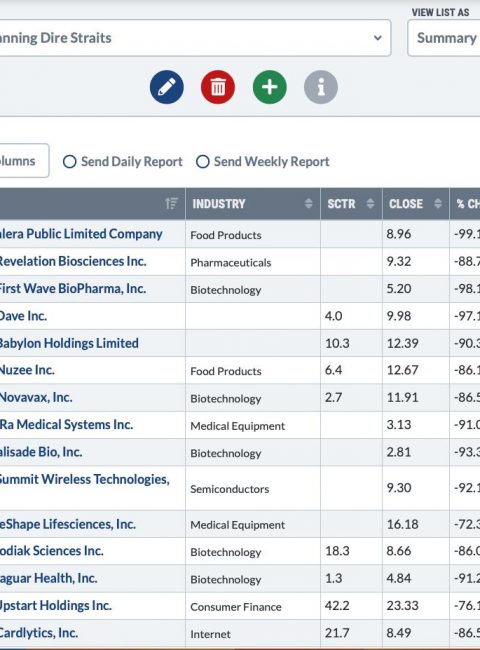Open Nuzee Inc. link
Viewport: 480px width, 650px height.
[27, 370]
